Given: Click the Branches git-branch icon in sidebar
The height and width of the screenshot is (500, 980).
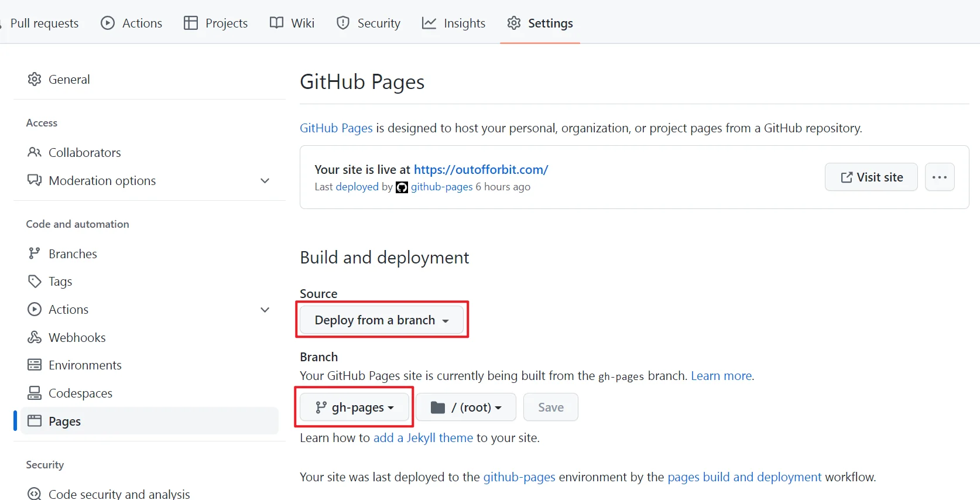Looking at the screenshot, I should (35, 254).
